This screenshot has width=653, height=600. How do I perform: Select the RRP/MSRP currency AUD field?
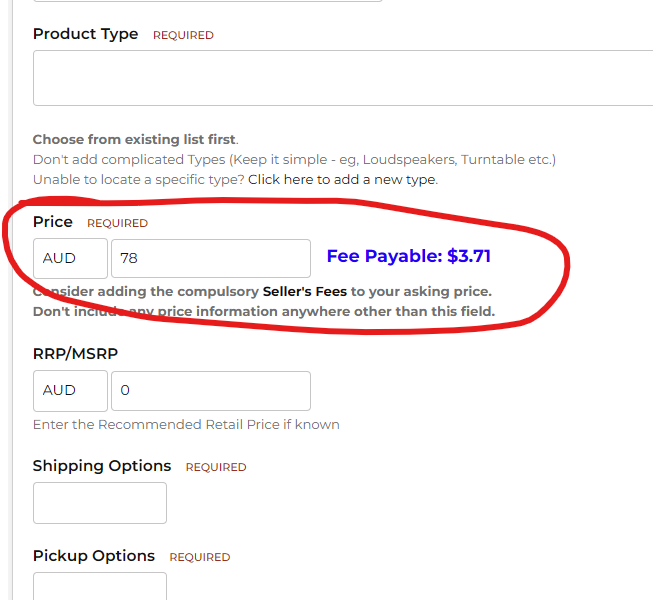tap(70, 391)
